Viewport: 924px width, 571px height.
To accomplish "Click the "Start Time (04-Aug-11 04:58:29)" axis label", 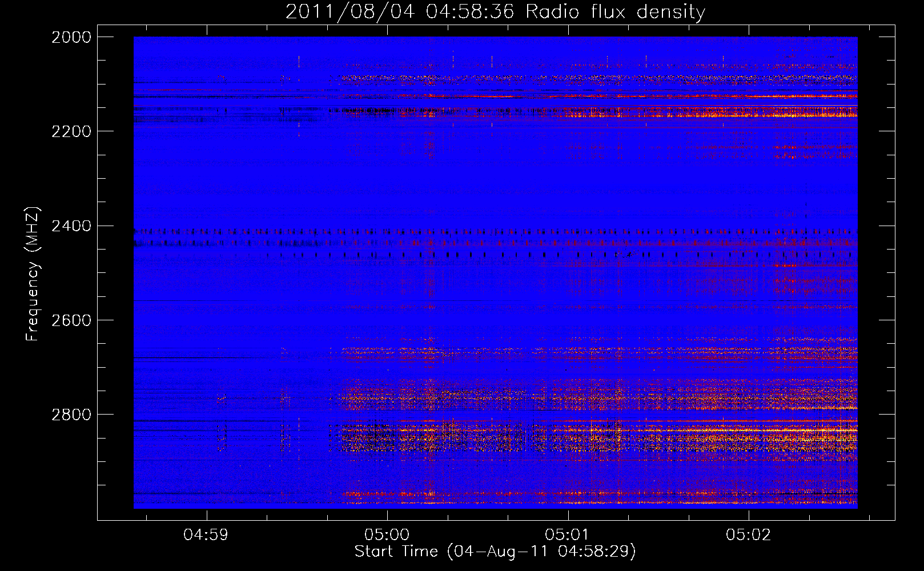I will [x=495, y=552].
